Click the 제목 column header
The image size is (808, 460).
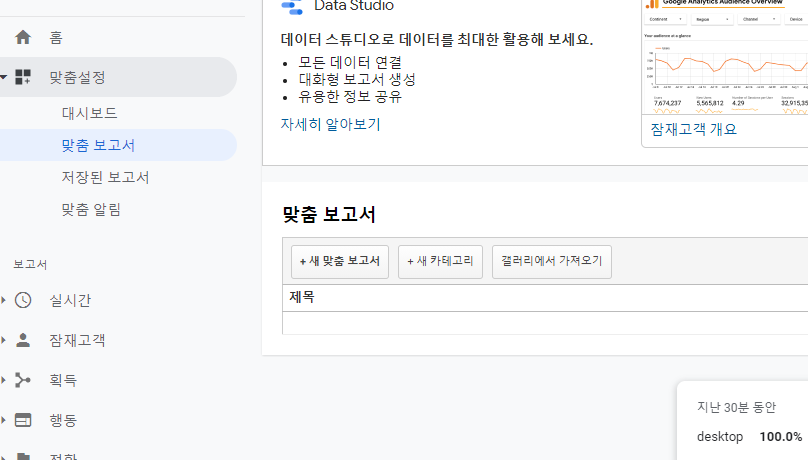pyautogui.click(x=302, y=297)
